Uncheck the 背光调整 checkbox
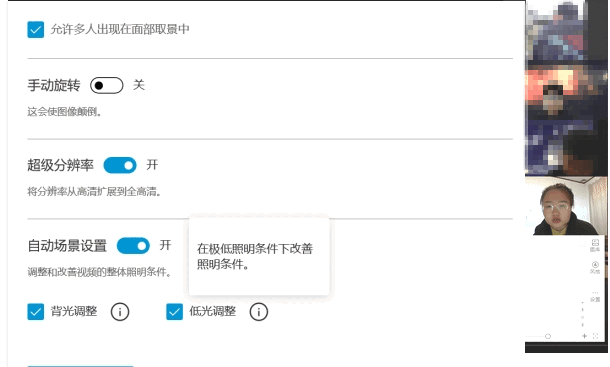The height and width of the screenshot is (367, 610). click(x=35, y=312)
